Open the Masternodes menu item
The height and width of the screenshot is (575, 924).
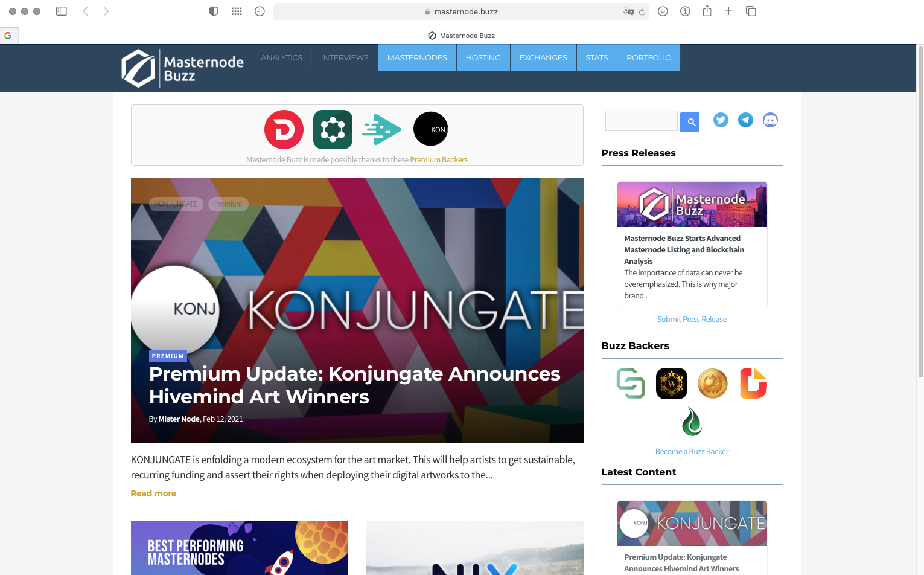(417, 58)
